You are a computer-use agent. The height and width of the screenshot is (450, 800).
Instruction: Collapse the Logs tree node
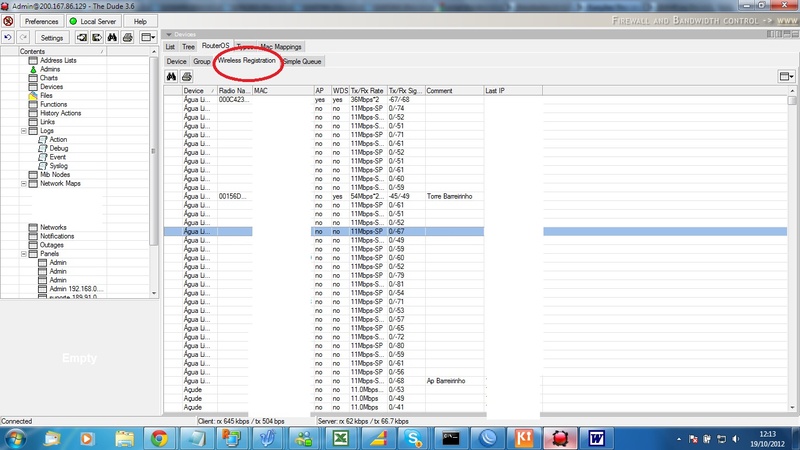pos(23,131)
